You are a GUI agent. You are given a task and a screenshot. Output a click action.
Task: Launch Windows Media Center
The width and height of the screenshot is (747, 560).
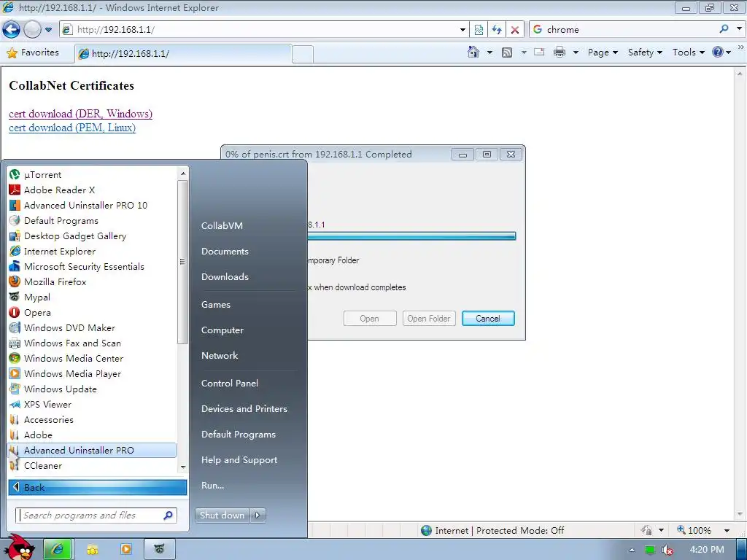[x=91, y=358]
